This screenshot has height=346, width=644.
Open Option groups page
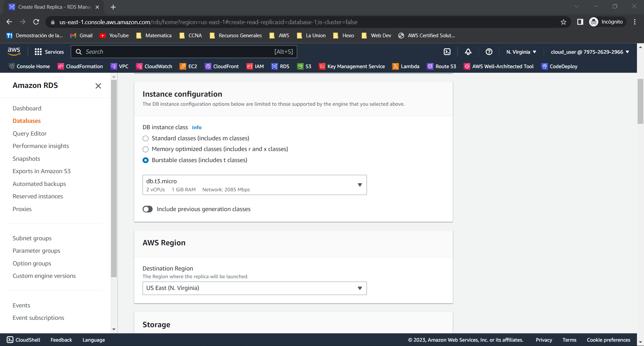[32, 263]
